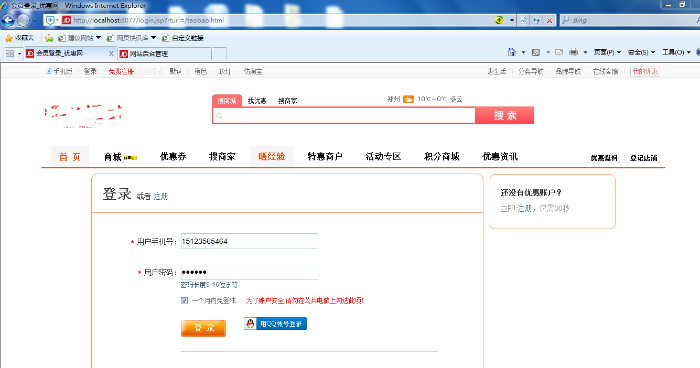Viewport: 700px width, 368px height.
Task: Click the orange weather icon beside the city name
Action: (408, 99)
